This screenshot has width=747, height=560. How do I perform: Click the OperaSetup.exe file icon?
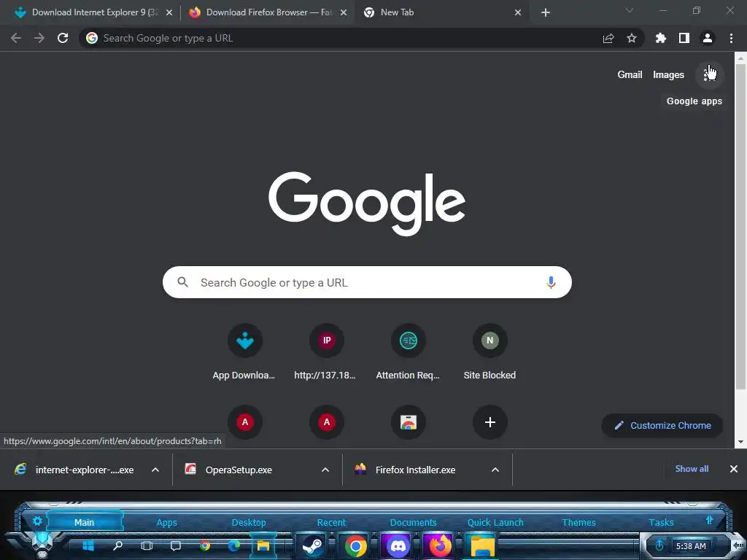(190, 470)
